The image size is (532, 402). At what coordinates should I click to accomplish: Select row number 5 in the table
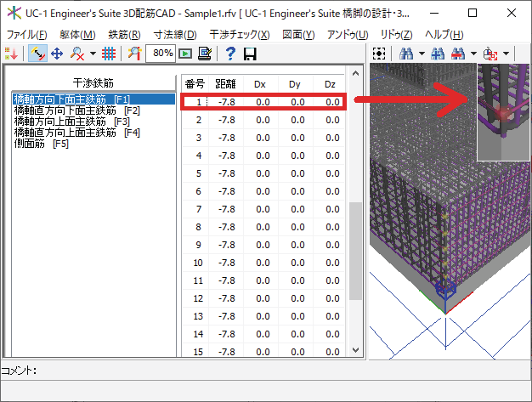coord(198,173)
